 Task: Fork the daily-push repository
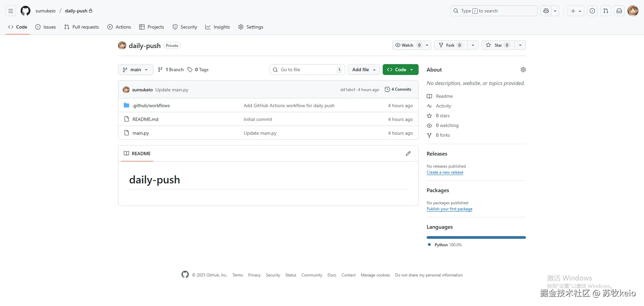coord(451,45)
